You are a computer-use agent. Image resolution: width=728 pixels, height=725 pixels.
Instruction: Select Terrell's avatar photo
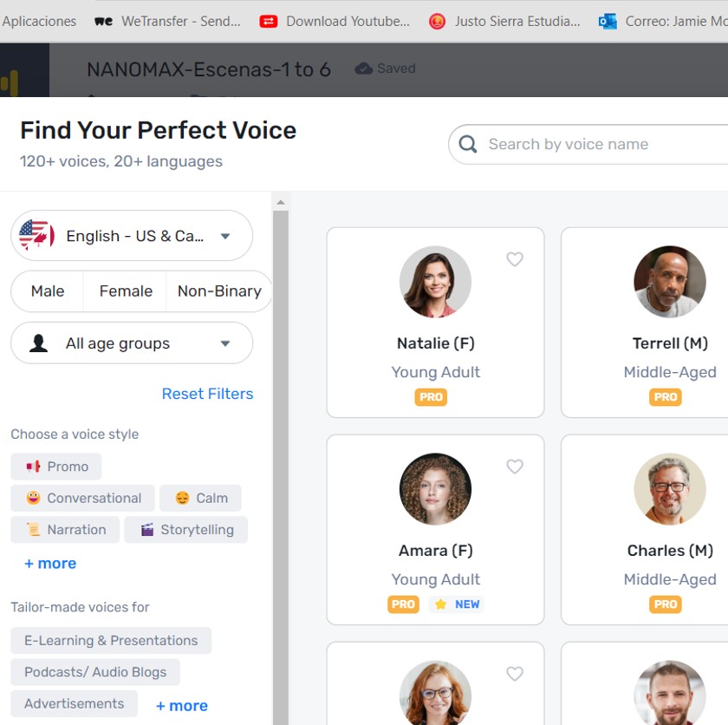[669, 282]
